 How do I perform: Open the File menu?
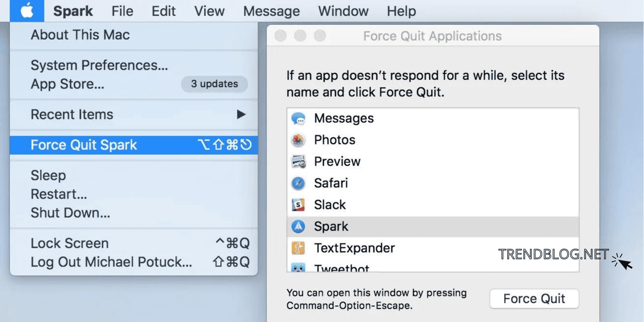pos(122,11)
